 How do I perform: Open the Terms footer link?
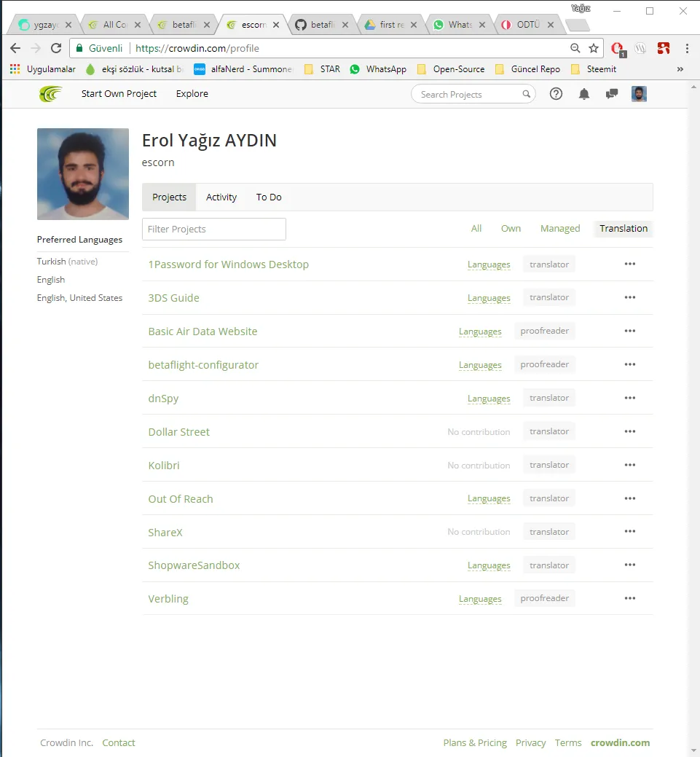click(567, 742)
